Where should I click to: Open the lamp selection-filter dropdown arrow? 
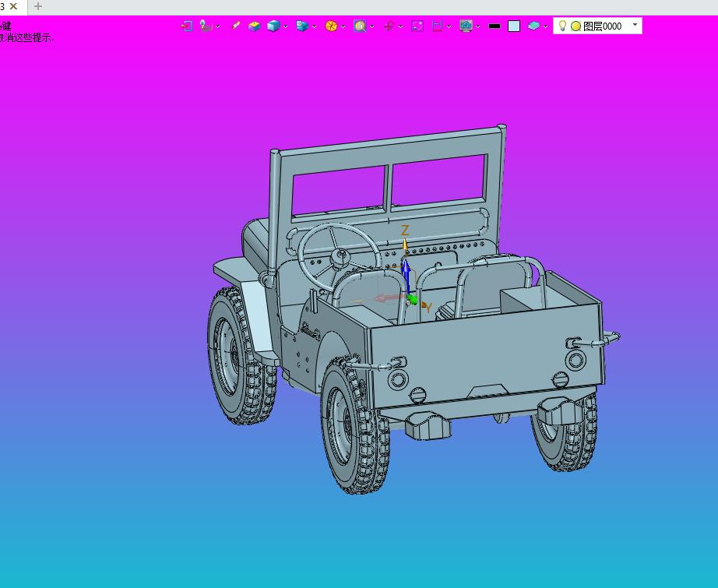coord(217,26)
